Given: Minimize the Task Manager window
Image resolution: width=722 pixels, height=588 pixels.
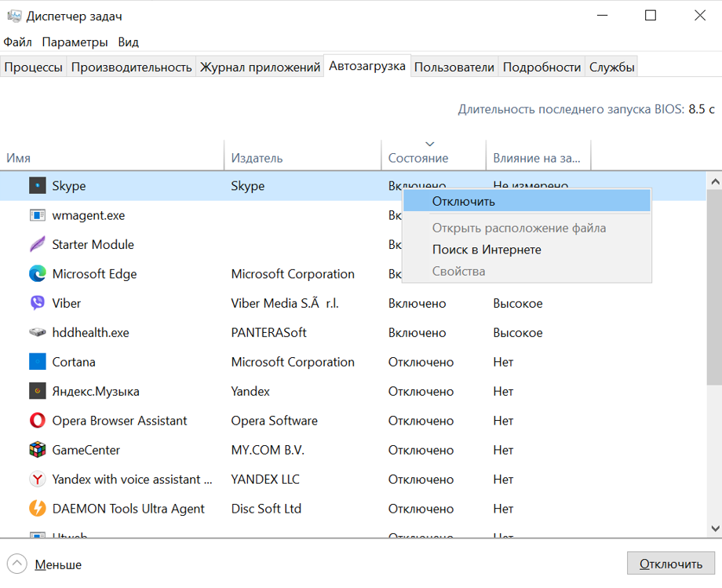Looking at the screenshot, I should pyautogui.click(x=602, y=15).
